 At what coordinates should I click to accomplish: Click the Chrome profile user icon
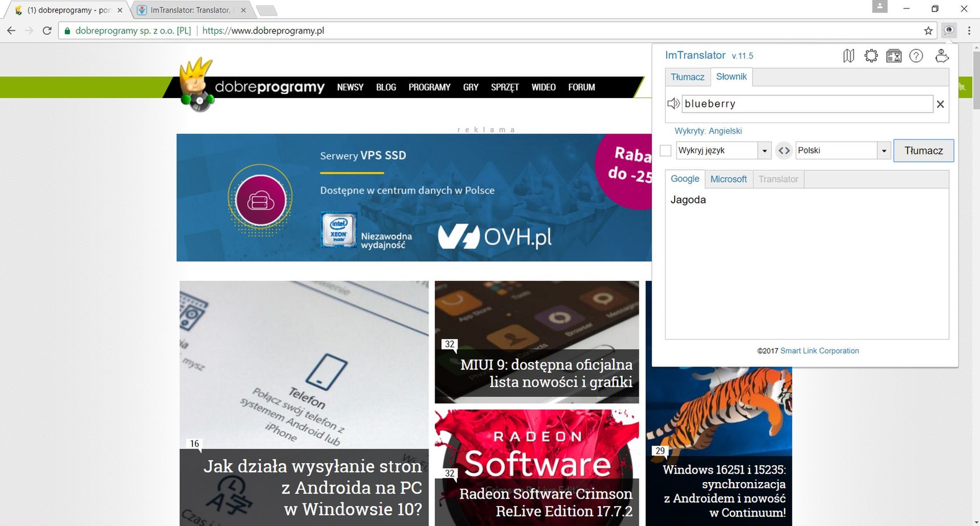[880, 7]
